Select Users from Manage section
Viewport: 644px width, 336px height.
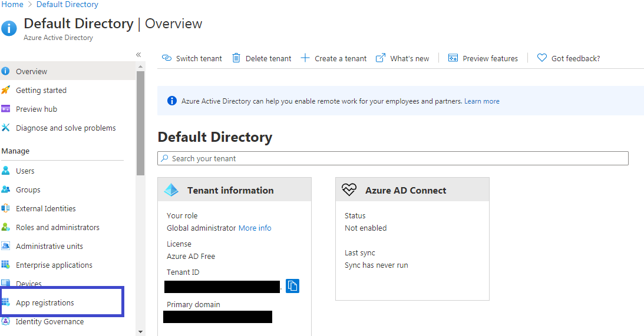[x=25, y=171]
